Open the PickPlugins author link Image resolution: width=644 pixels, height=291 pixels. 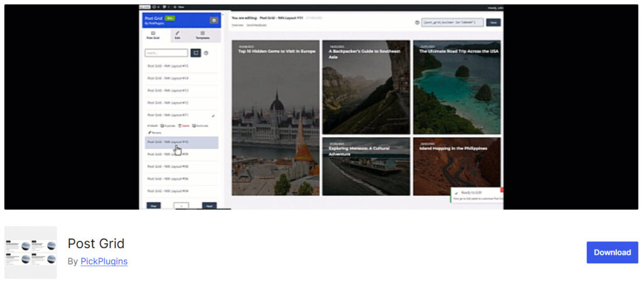104,261
